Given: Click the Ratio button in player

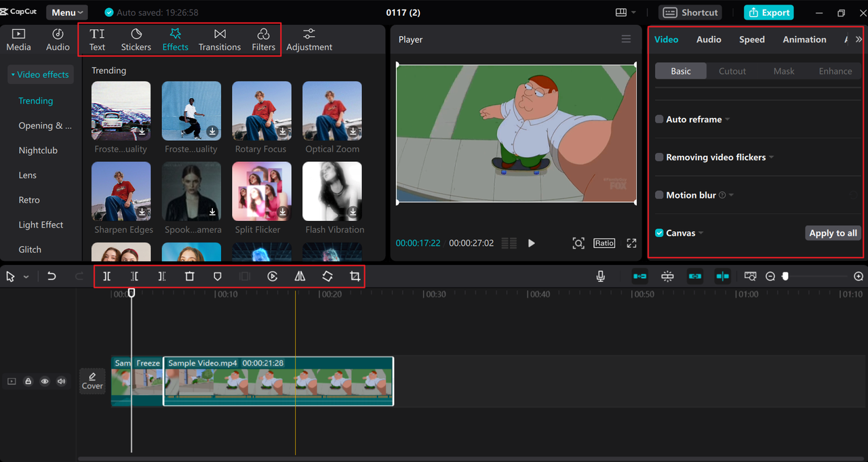Looking at the screenshot, I should [604, 243].
